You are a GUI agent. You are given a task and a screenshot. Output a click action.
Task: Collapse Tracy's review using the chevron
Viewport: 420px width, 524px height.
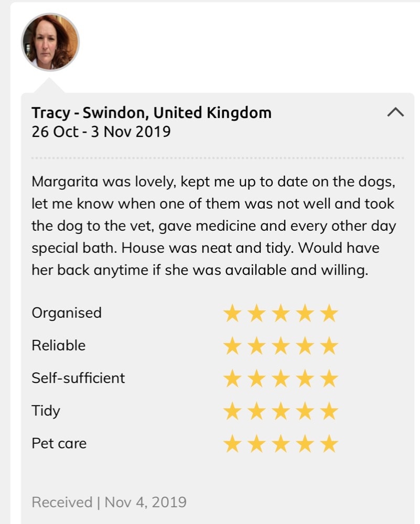[x=395, y=112]
